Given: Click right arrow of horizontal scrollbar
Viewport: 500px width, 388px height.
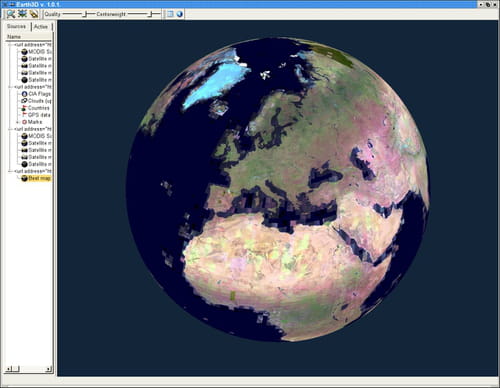Looking at the screenshot, I should tap(49, 369).
